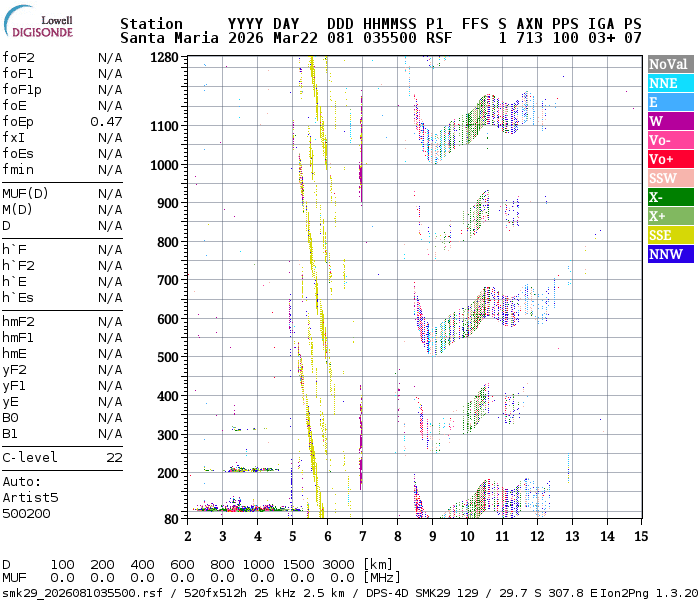Click the RSF program value in header
This screenshot has height=600, width=700.
click(x=439, y=38)
